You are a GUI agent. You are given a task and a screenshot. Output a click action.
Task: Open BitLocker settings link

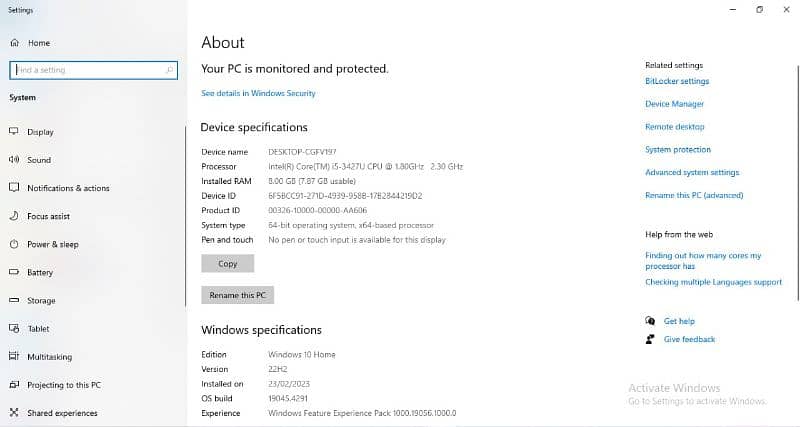(x=677, y=81)
